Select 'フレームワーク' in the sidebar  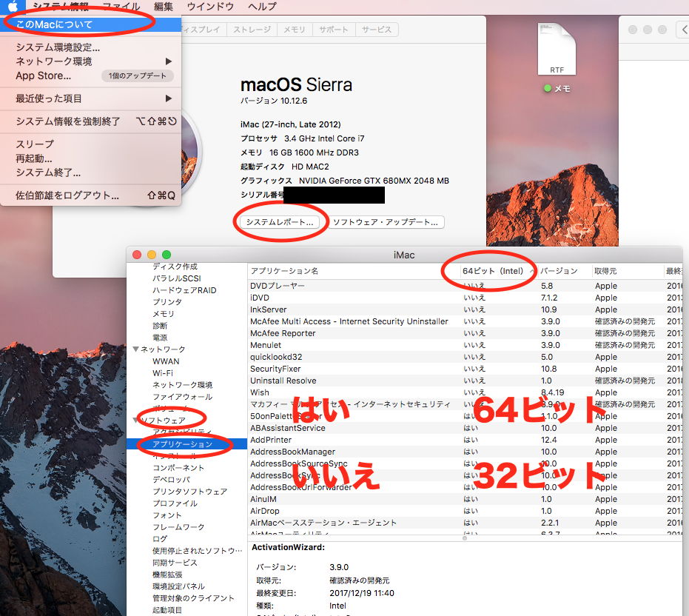(x=178, y=527)
